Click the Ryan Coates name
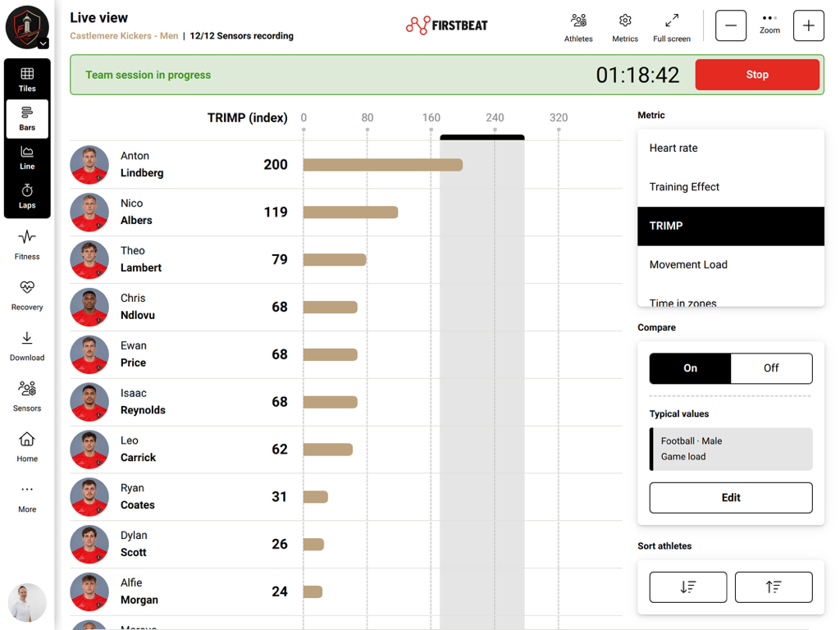The height and width of the screenshot is (630, 840). (138, 496)
